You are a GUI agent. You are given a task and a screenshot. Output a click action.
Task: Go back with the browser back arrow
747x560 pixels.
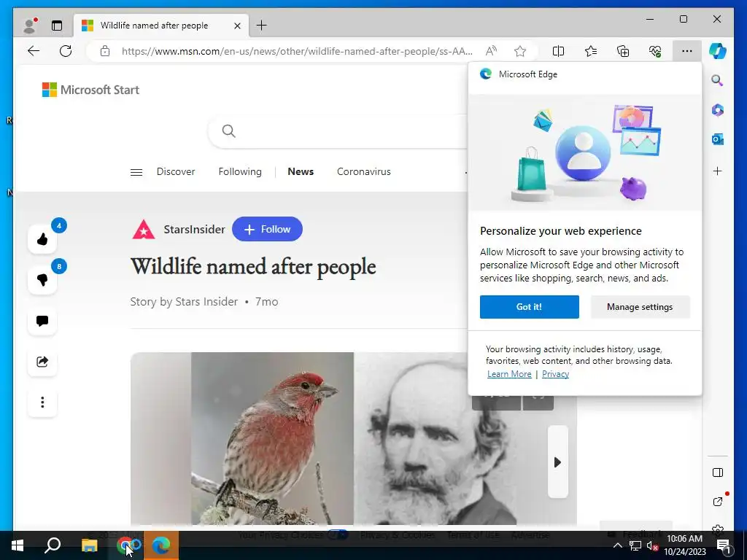[34, 51]
